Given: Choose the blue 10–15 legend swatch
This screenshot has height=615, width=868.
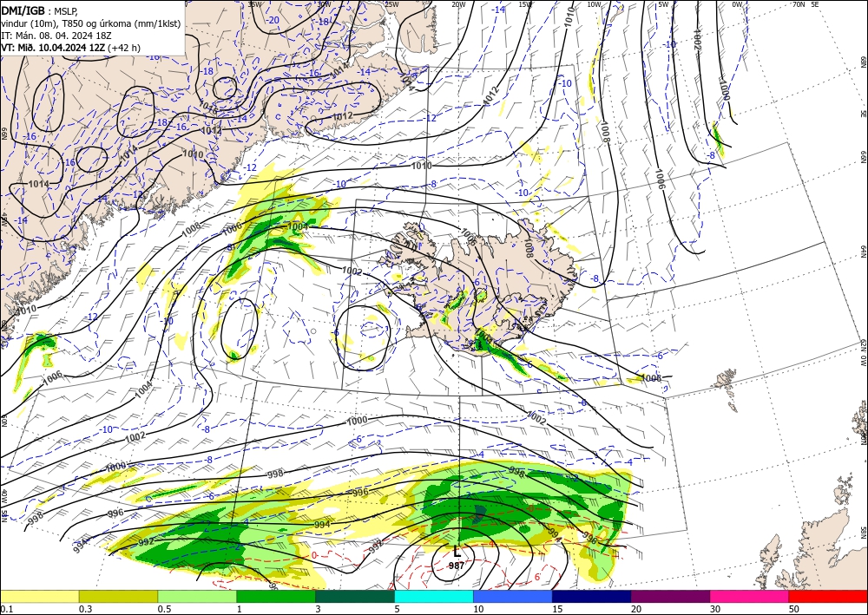Looking at the screenshot, I should point(513,596).
